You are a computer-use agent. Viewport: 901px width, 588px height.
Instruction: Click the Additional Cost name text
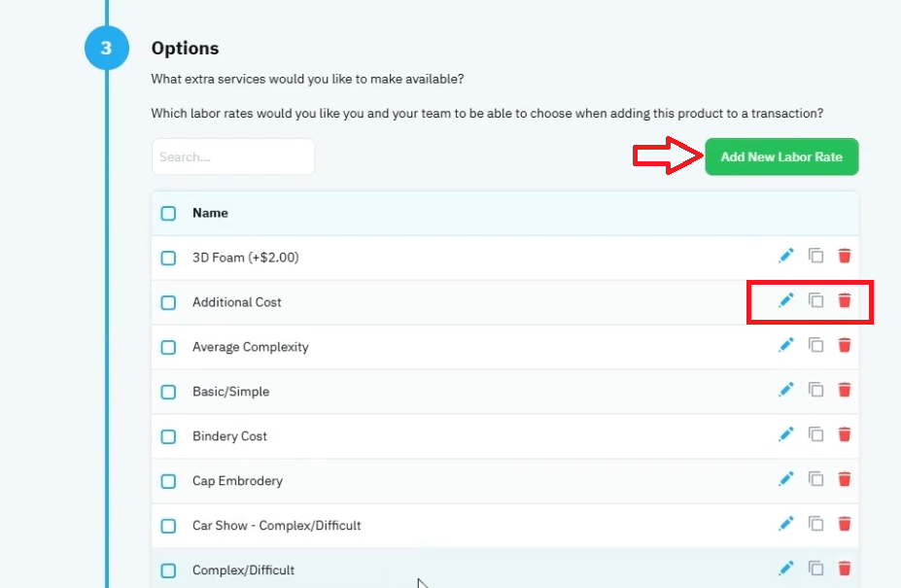[x=237, y=301]
